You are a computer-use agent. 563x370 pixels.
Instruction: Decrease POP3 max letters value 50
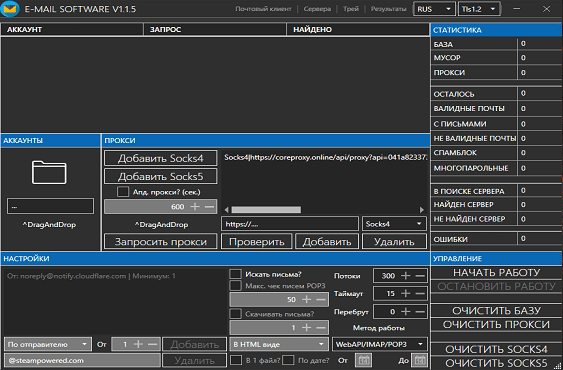(321, 299)
